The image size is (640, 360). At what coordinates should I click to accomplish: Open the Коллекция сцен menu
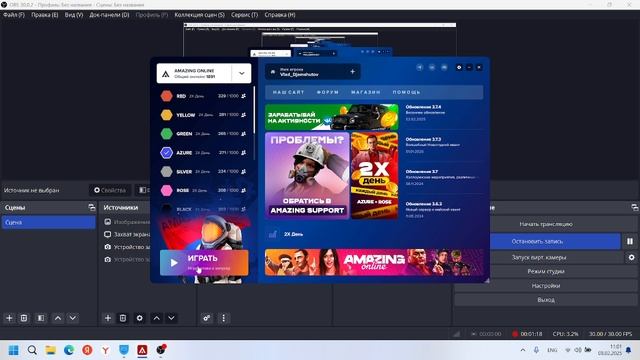199,15
